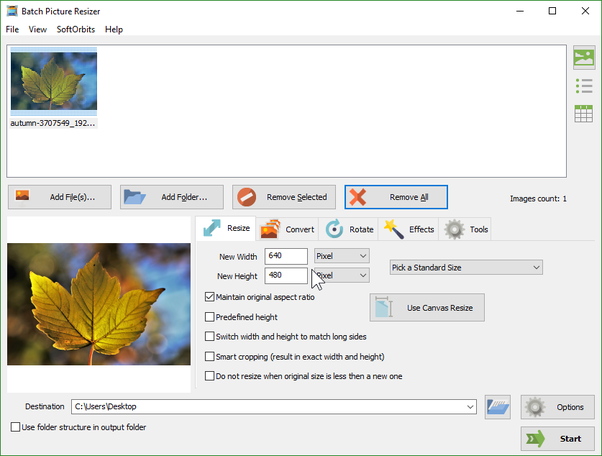The width and height of the screenshot is (602, 456).
Task: Click the red Remove All X icon
Action: point(358,197)
